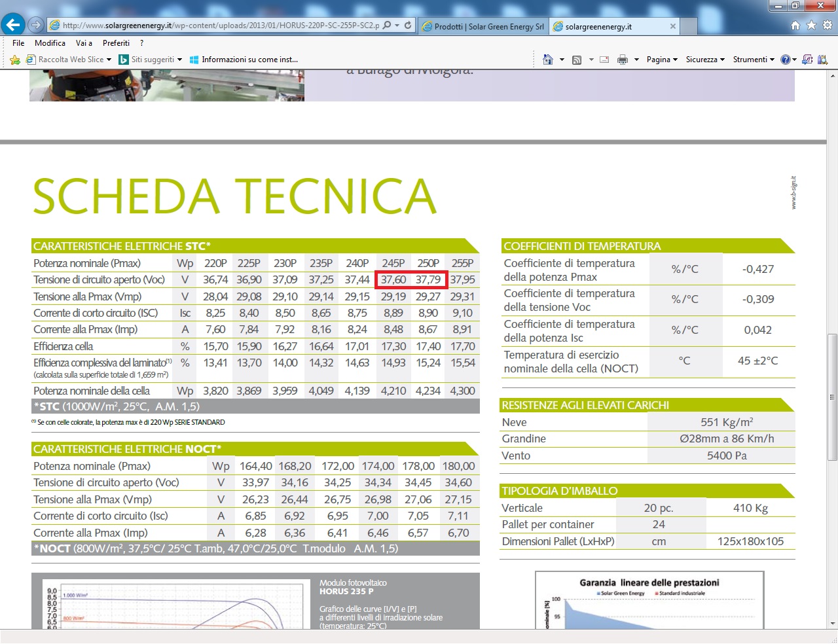Click the Research books icon
The width and height of the screenshot is (838, 644).
tap(823, 60)
